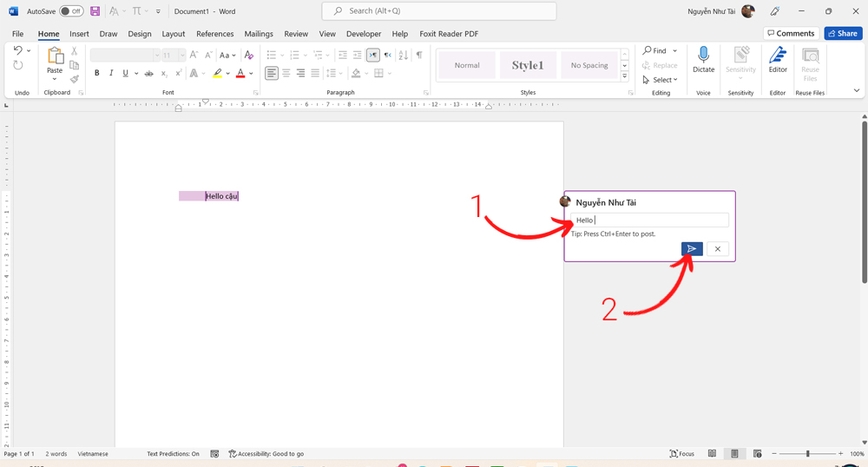Switch to Web Layout view
Viewport: 868px width, 467px height.
pos(757,454)
